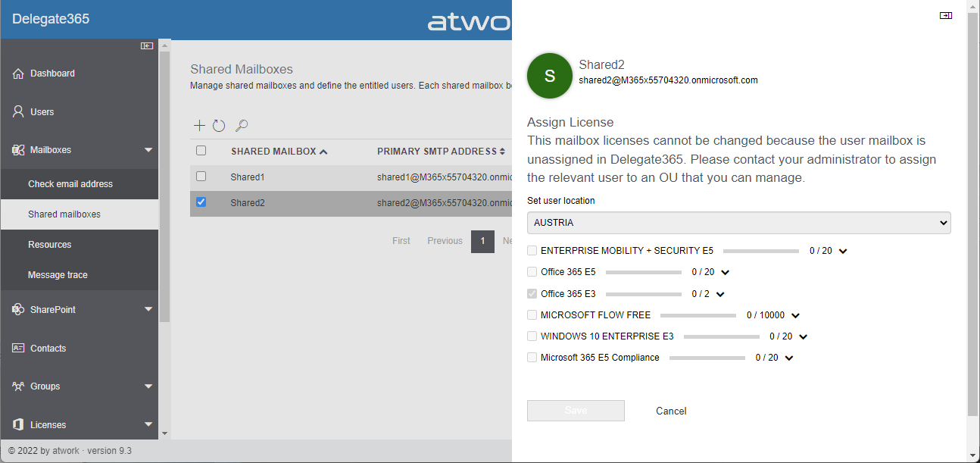Click the Shared2 green avatar circle

pyautogui.click(x=550, y=76)
